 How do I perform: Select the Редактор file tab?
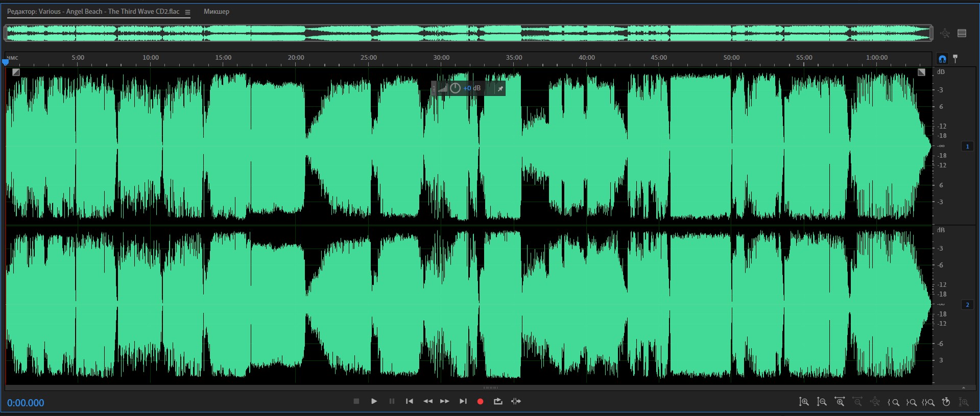point(93,11)
